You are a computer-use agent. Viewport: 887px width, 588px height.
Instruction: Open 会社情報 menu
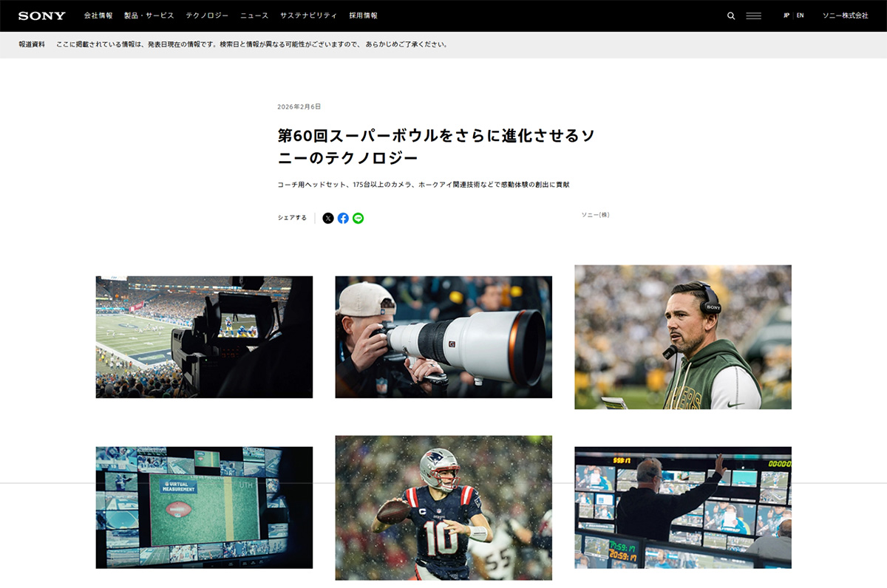(98, 16)
